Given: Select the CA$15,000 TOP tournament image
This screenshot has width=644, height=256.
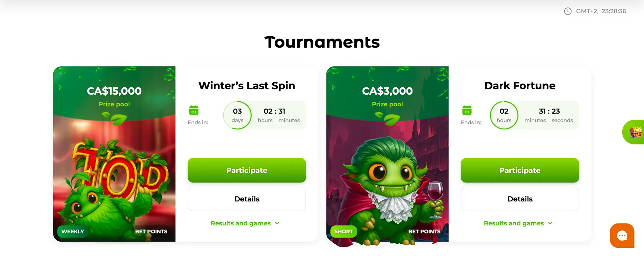Looking at the screenshot, I should pos(114,154).
